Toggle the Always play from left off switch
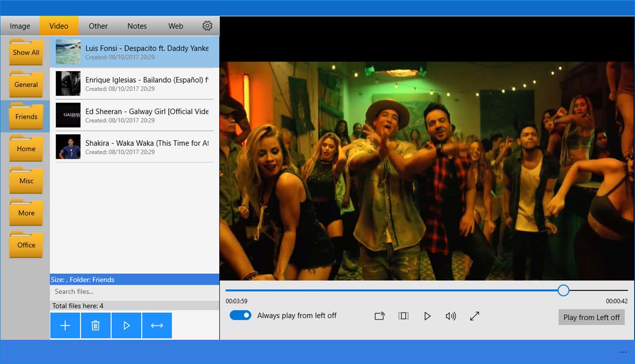Image resolution: width=635 pixels, height=364 pixels. pos(240,315)
